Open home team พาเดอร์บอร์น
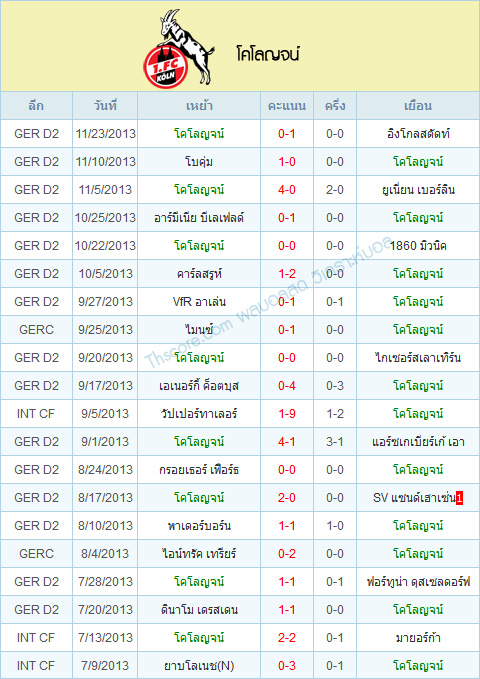480x679 pixels. pyautogui.click(x=199, y=526)
